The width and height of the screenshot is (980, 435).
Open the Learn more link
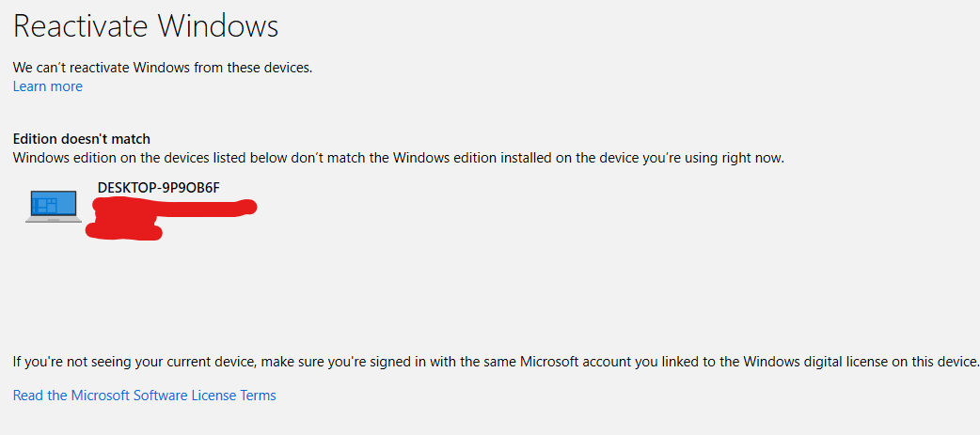(47, 86)
